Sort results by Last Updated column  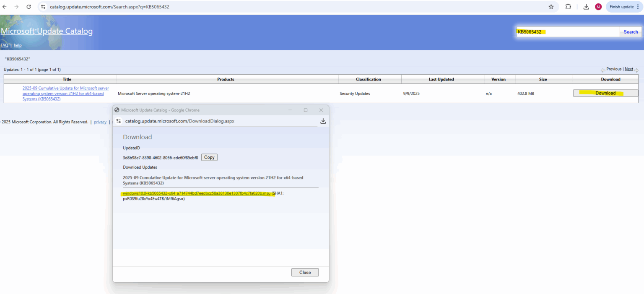click(x=441, y=79)
